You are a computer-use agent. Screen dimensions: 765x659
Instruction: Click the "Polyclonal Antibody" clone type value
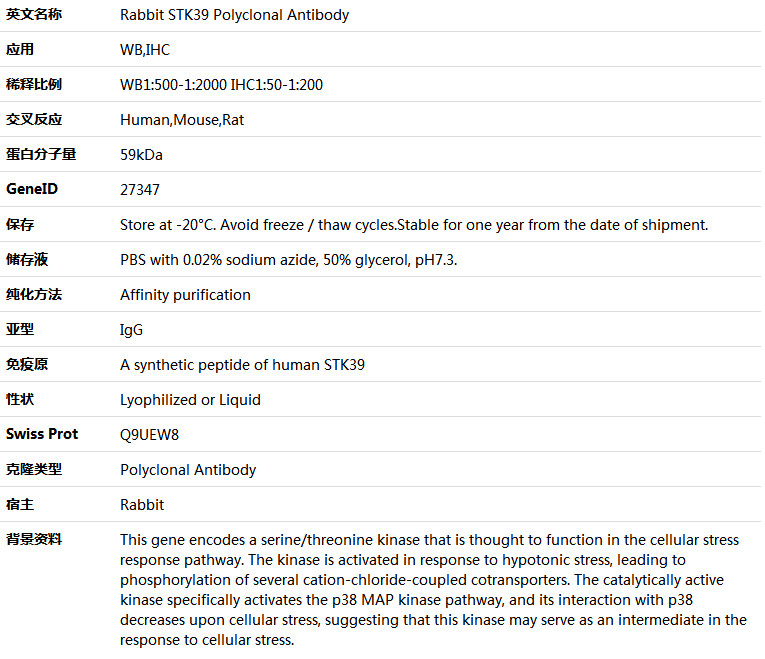[x=188, y=470]
